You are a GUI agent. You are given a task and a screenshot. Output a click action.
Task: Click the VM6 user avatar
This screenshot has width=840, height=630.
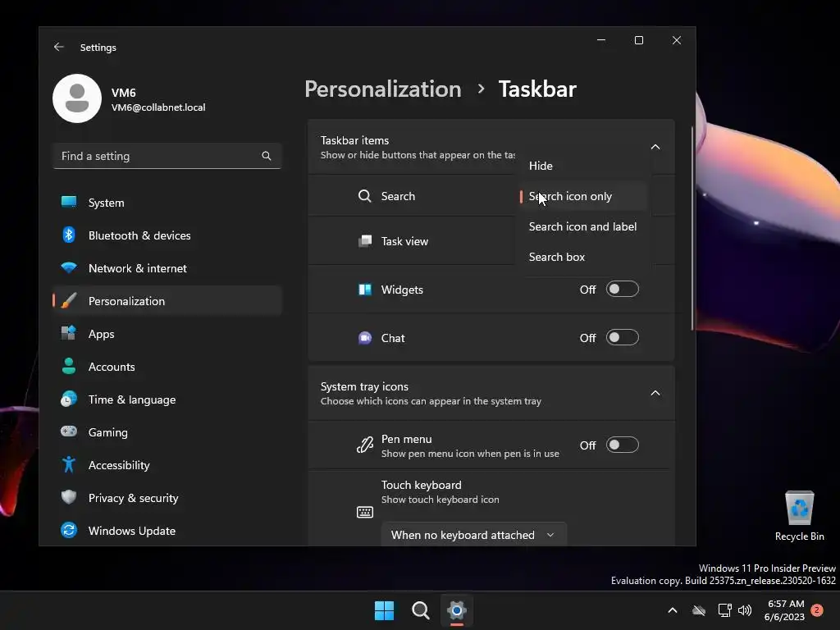(77, 98)
